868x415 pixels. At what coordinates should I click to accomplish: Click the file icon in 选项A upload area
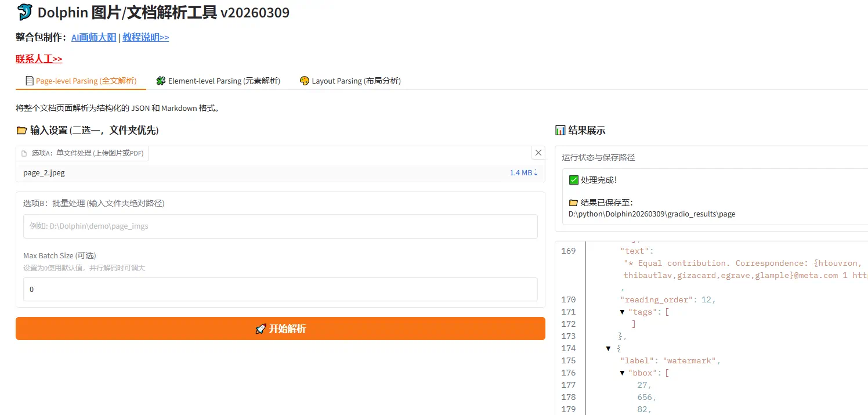point(25,153)
